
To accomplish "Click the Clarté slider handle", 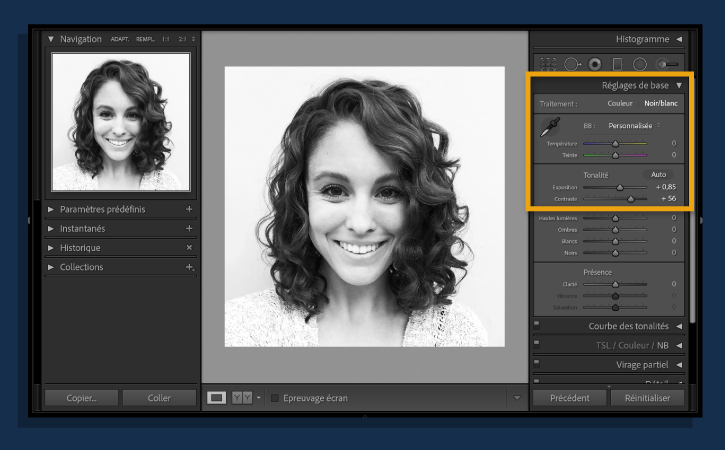I will tap(615, 284).
